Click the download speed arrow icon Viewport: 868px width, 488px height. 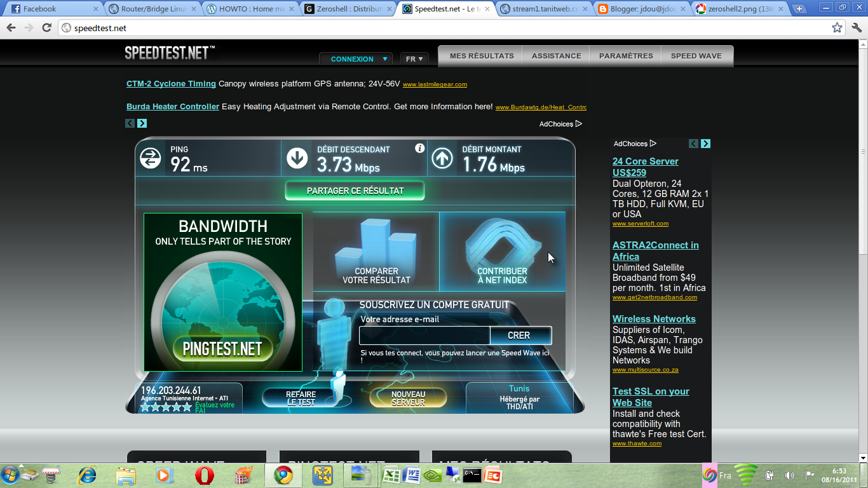[297, 158]
